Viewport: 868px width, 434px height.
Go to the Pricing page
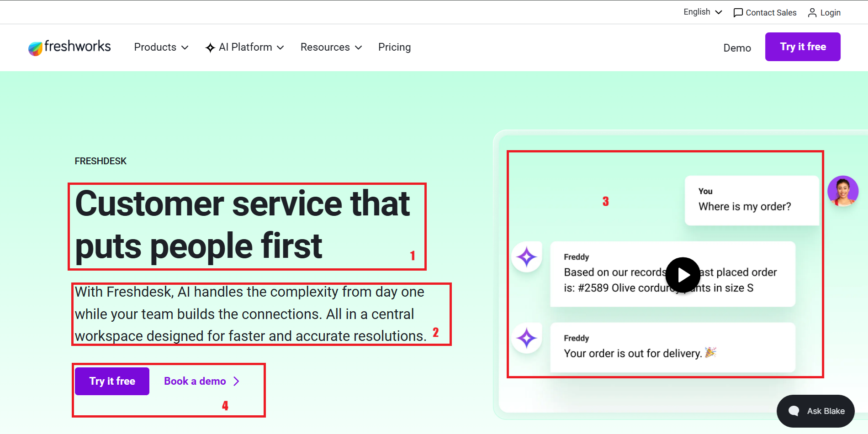tap(394, 47)
